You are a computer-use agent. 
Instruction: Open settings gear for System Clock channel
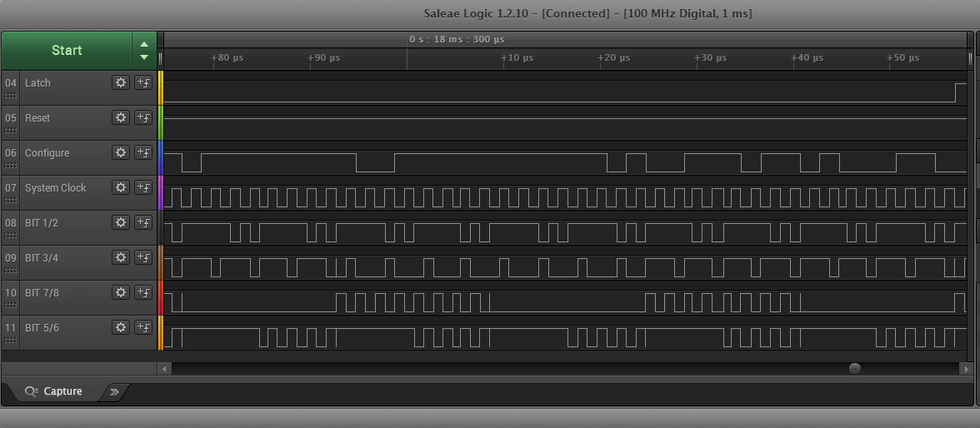click(x=121, y=187)
